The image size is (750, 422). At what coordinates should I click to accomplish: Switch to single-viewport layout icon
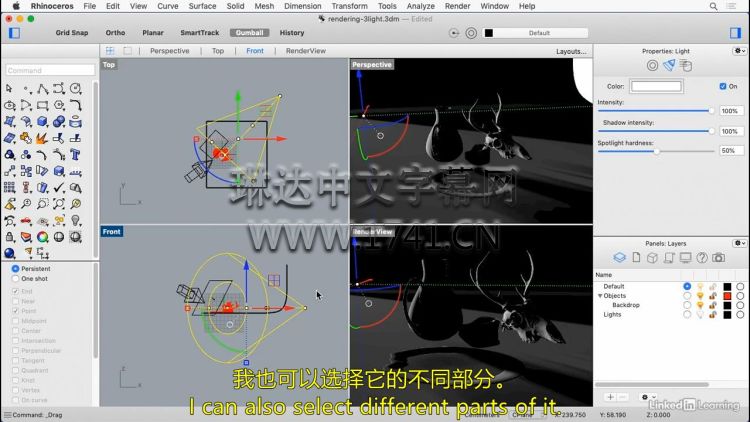(127, 51)
